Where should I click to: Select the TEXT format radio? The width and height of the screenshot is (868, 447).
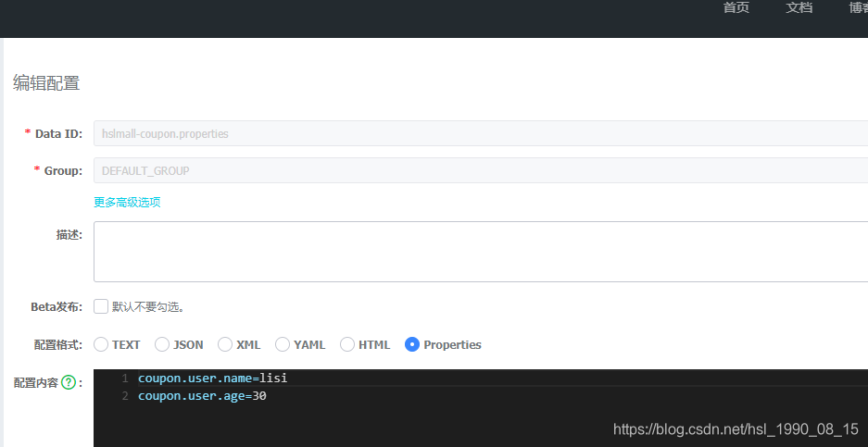pyautogui.click(x=101, y=344)
